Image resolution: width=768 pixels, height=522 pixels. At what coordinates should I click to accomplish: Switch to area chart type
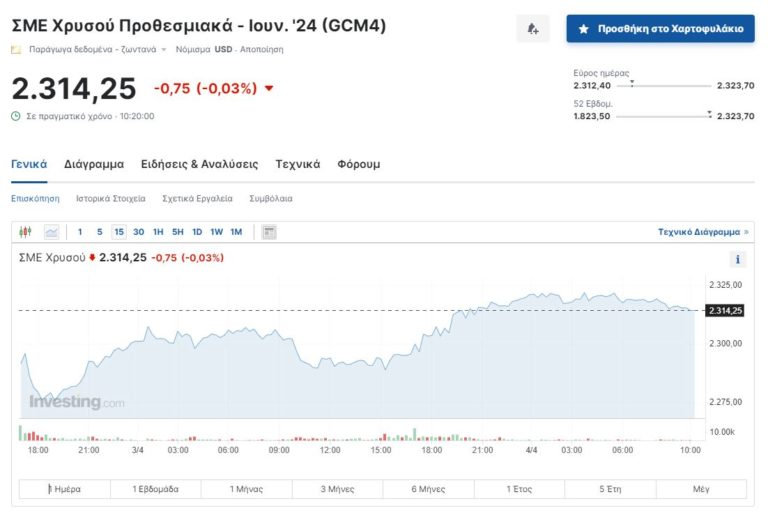point(51,232)
